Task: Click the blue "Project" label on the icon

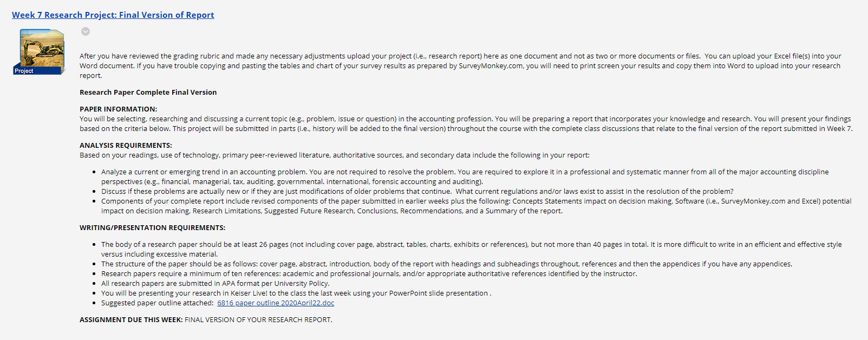Action: pyautogui.click(x=24, y=71)
